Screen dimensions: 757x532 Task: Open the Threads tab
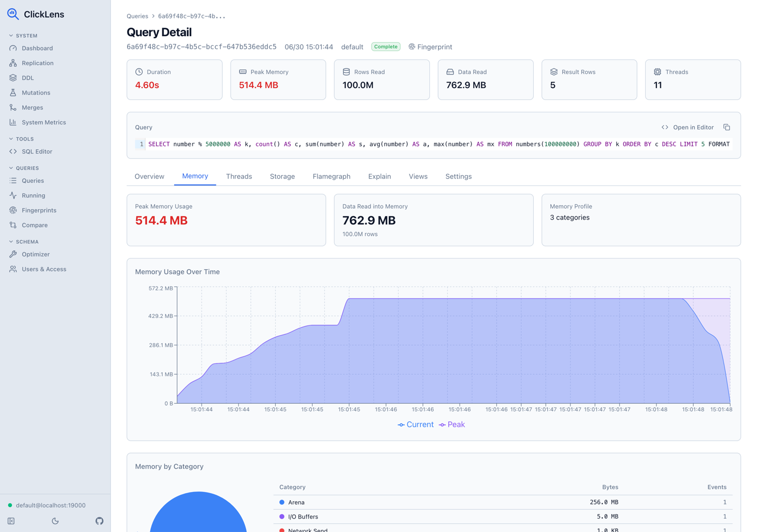tap(239, 176)
